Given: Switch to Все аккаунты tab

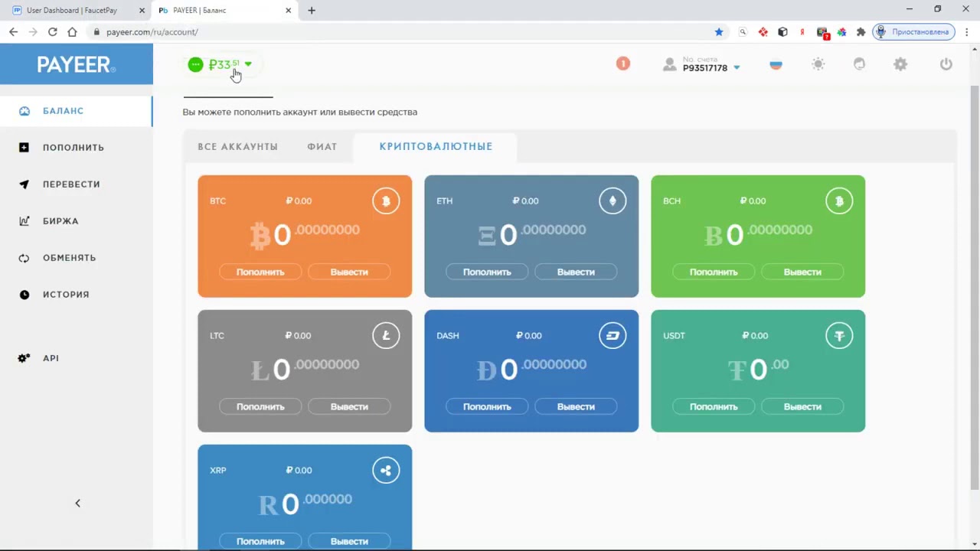Looking at the screenshot, I should tap(237, 146).
